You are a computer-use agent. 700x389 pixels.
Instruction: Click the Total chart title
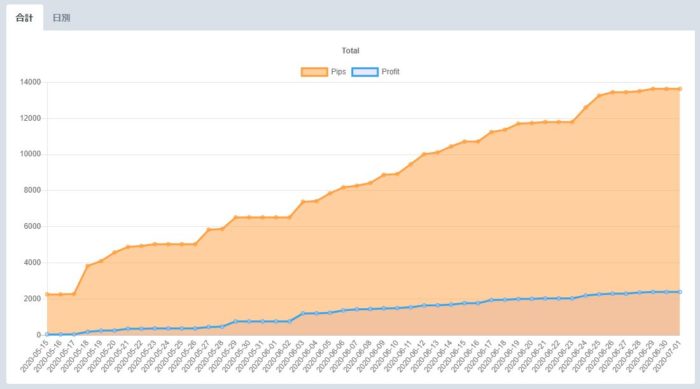click(350, 51)
